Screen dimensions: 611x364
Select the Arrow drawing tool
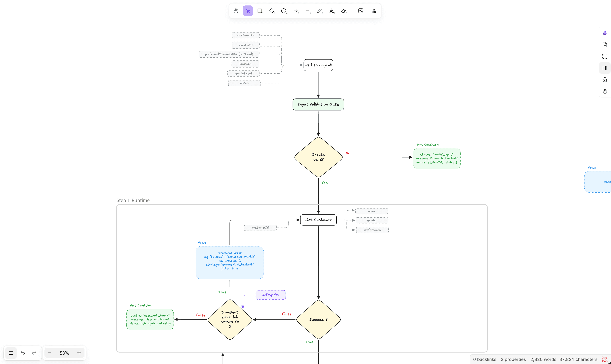[296, 11]
